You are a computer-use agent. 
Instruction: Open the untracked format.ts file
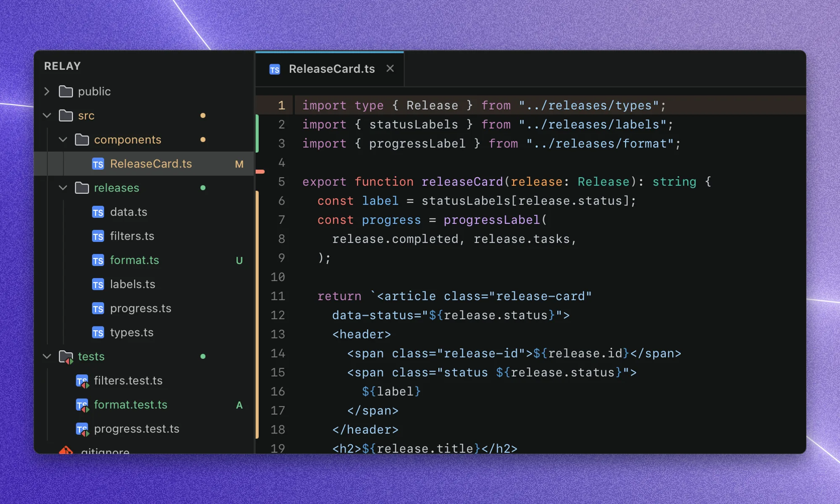[x=144, y=260]
